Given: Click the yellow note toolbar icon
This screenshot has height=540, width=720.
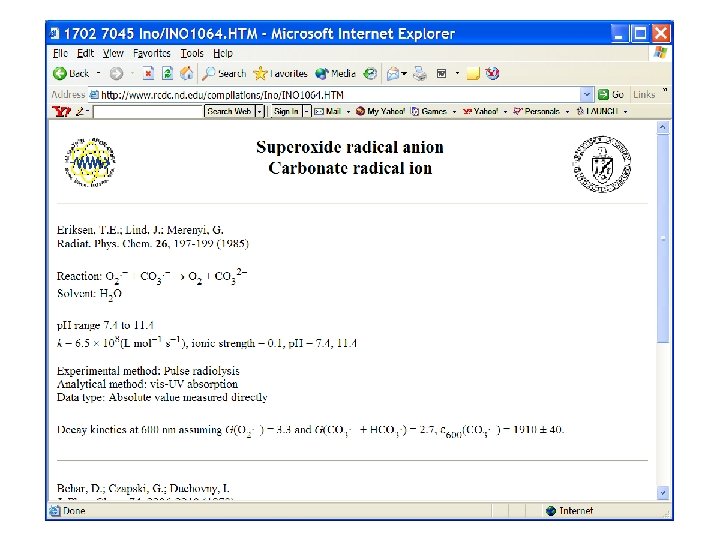Looking at the screenshot, I should coord(473,73).
